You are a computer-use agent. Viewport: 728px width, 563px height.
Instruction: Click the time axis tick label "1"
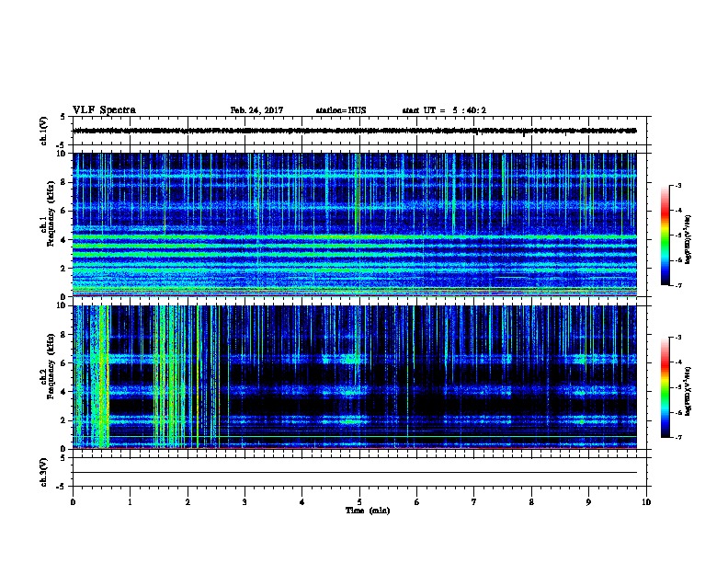tap(130, 502)
